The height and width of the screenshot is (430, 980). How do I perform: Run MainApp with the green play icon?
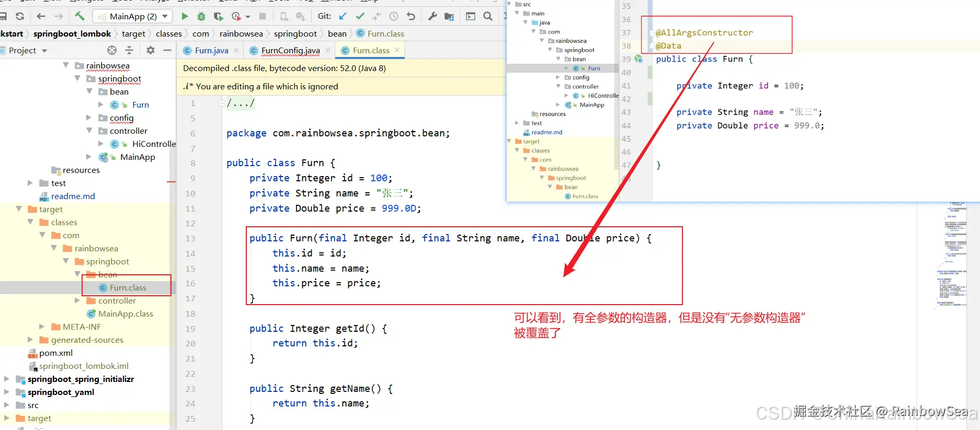[185, 16]
